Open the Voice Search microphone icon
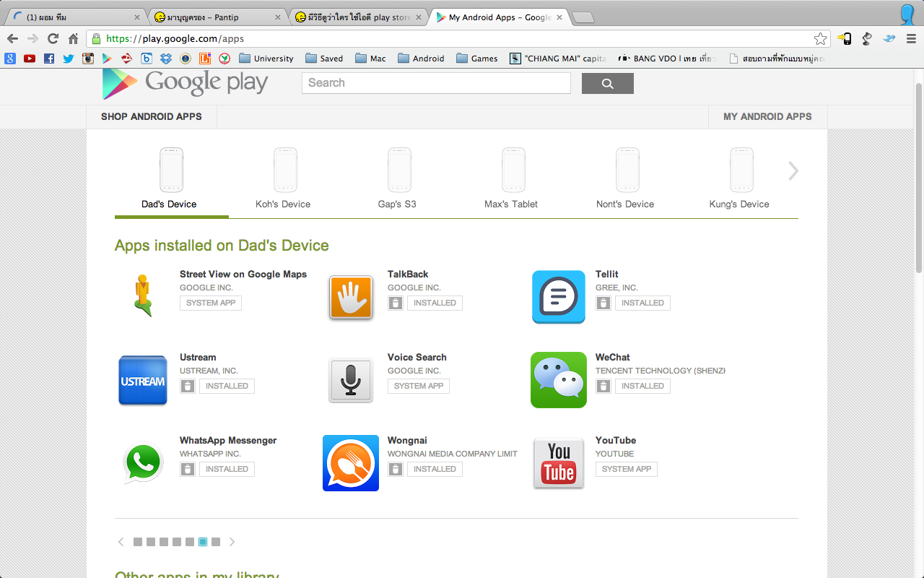924x578 pixels. (351, 380)
